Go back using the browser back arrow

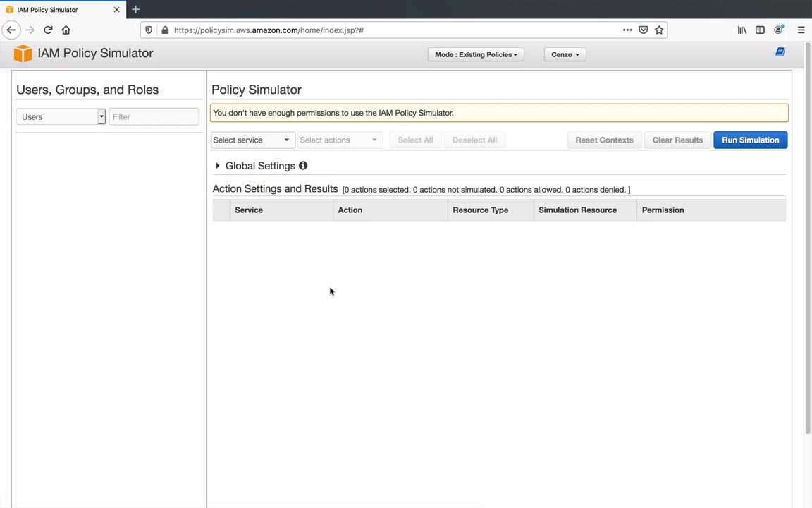pos(11,30)
